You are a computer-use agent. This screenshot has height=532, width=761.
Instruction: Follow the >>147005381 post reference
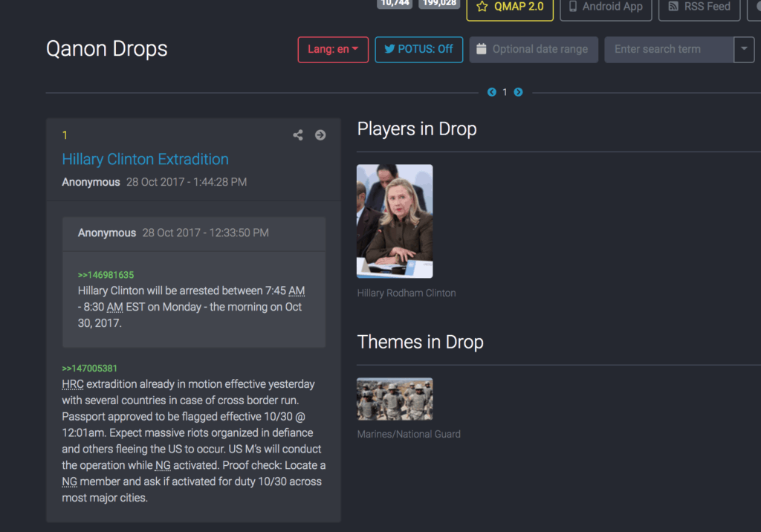click(x=89, y=369)
